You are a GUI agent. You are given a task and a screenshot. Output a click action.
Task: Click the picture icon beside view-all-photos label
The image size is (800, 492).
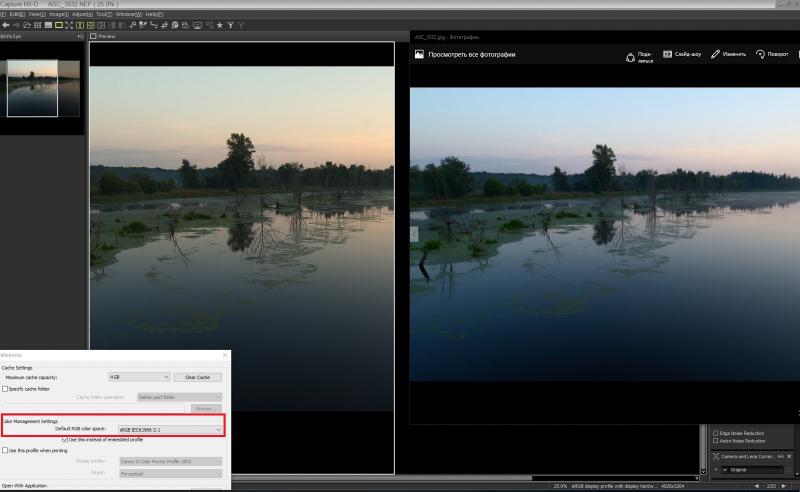[419, 54]
